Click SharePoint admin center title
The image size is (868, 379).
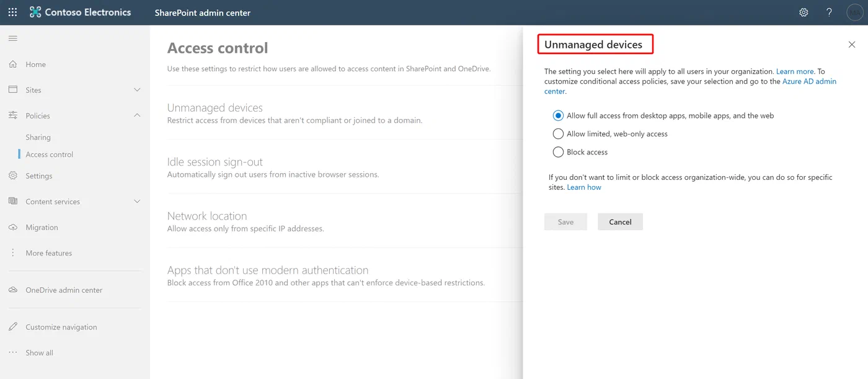coord(203,12)
